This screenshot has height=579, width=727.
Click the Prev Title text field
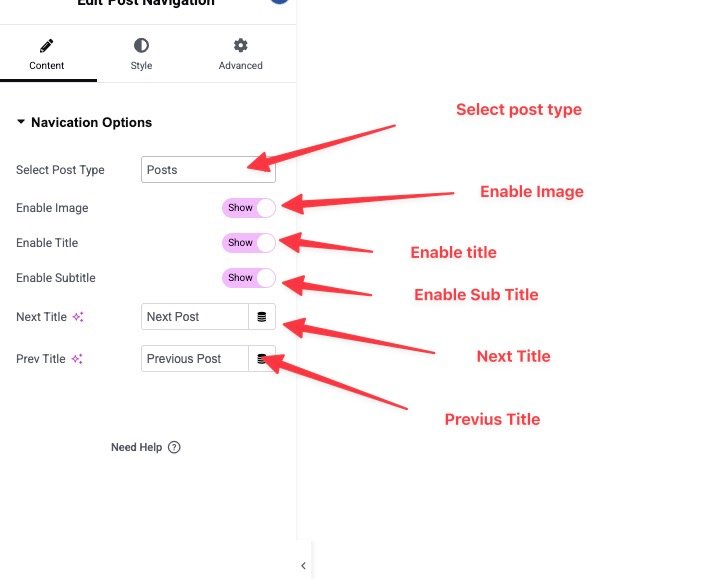[195, 359]
